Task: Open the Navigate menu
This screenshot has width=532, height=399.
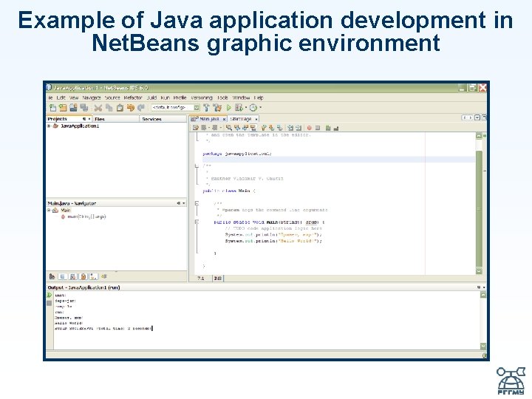Action: [x=92, y=98]
